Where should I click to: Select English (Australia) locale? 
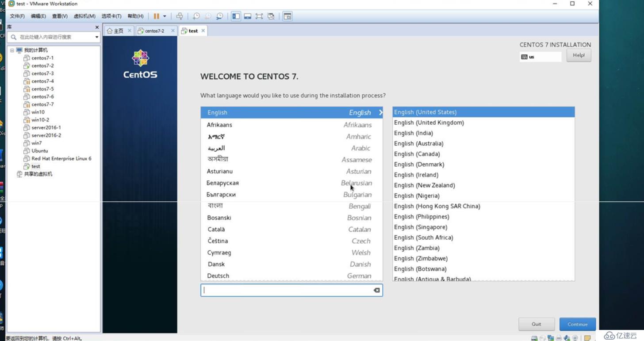[x=483, y=144]
